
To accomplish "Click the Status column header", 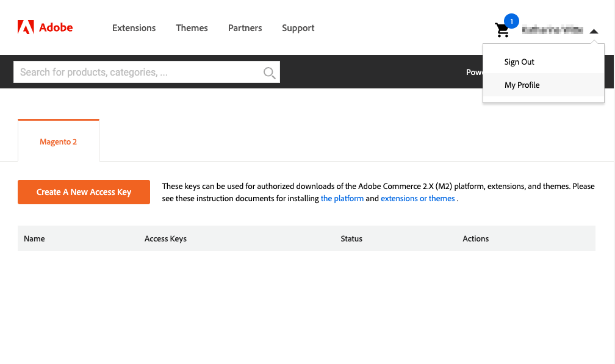I will click(x=351, y=238).
